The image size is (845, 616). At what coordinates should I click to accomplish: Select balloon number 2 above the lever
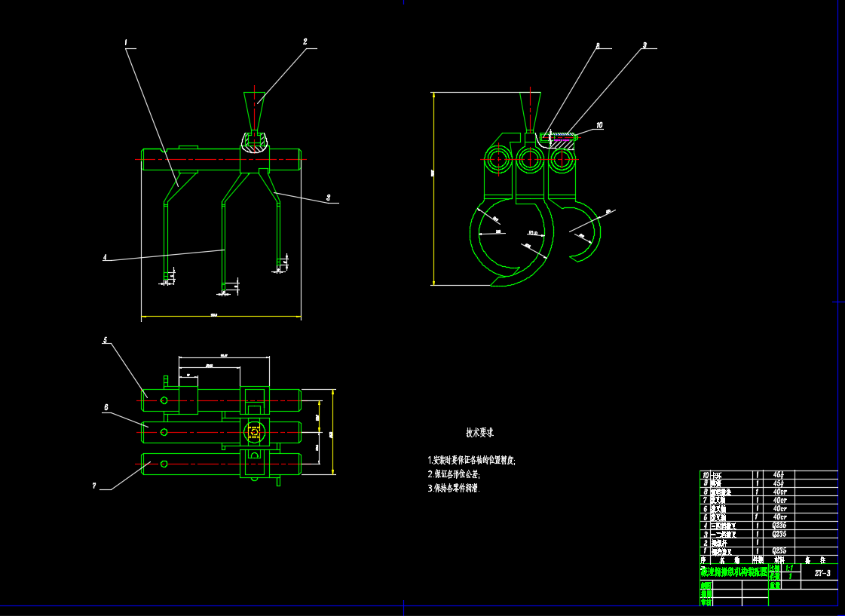(305, 41)
